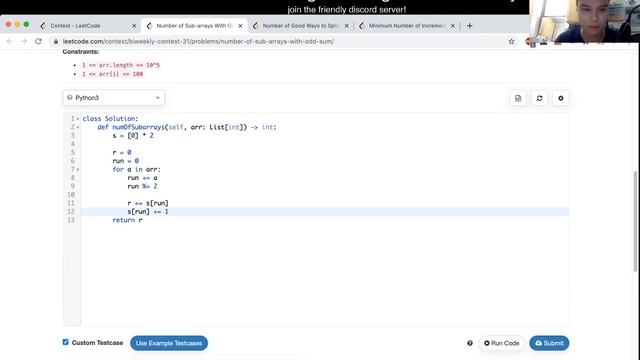The height and width of the screenshot is (360, 640).
Task: Close the Minimum Number of Increments tab
Action: click(453, 26)
